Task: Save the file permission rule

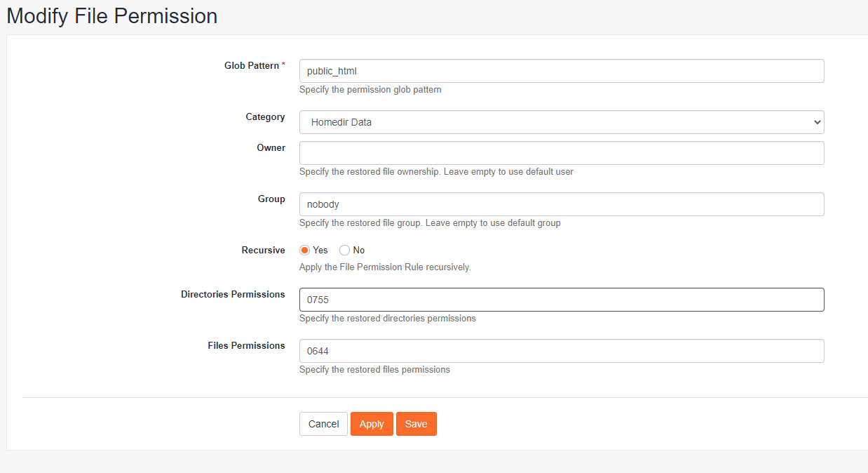Action: pyautogui.click(x=416, y=424)
